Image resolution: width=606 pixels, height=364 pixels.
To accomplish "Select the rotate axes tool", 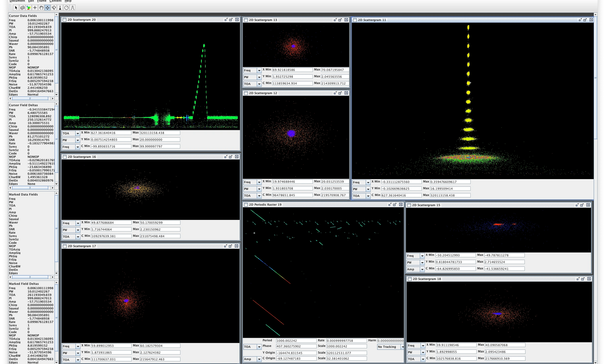I will tap(54, 8).
